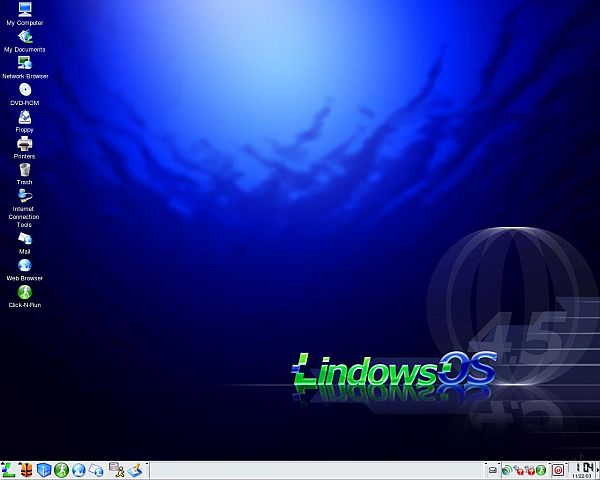Image resolution: width=600 pixels, height=480 pixels.
Task: Open the blue globe browser in taskbar
Action: click(79, 470)
